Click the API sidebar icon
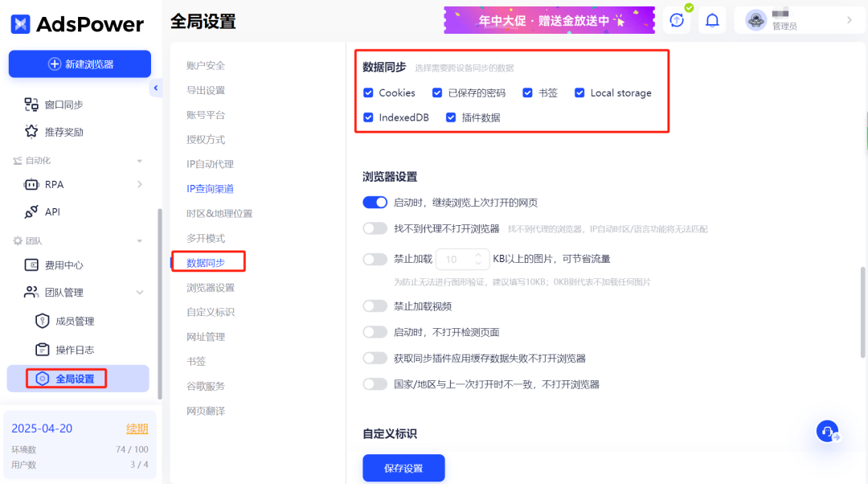The image size is (868, 484). [31, 211]
